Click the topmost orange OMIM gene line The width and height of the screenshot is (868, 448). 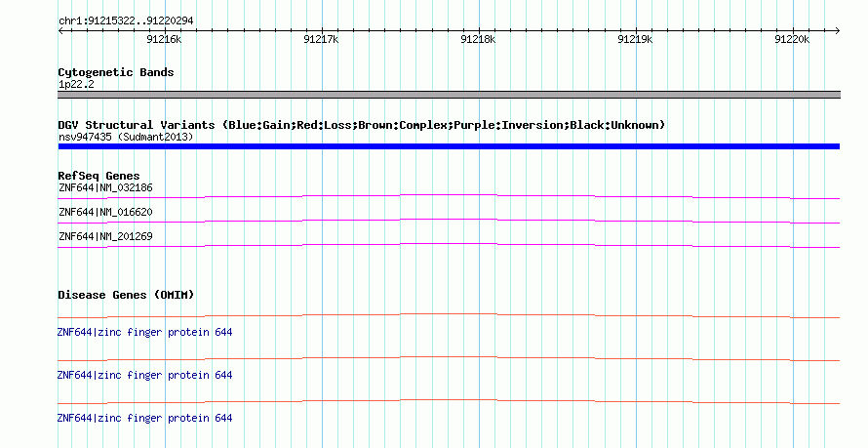coord(449,315)
